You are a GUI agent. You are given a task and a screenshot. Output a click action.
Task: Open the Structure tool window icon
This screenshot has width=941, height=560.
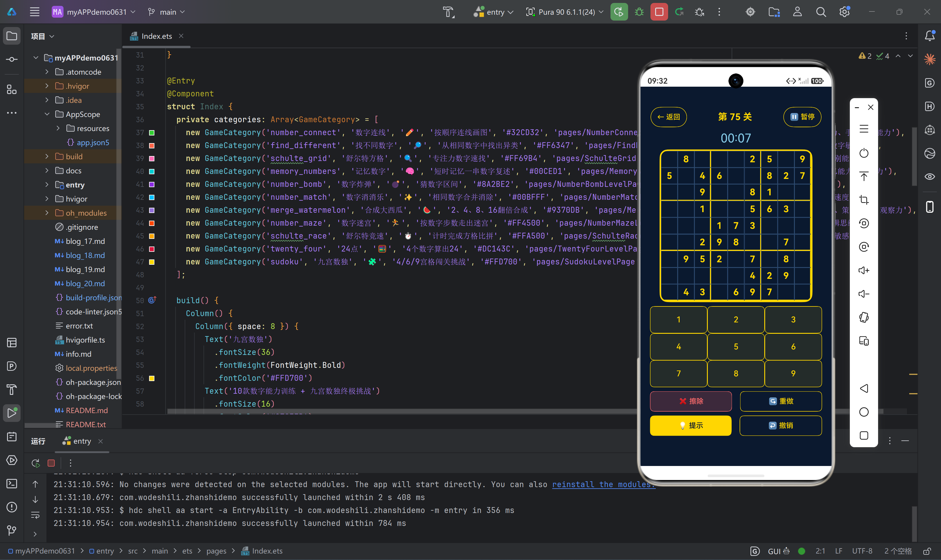click(x=12, y=89)
